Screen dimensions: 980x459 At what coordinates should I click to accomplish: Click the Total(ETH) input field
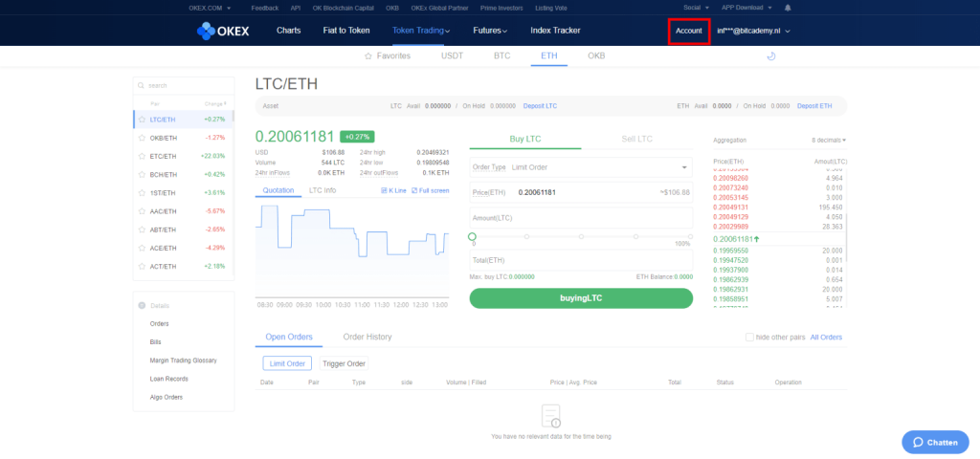point(581,260)
